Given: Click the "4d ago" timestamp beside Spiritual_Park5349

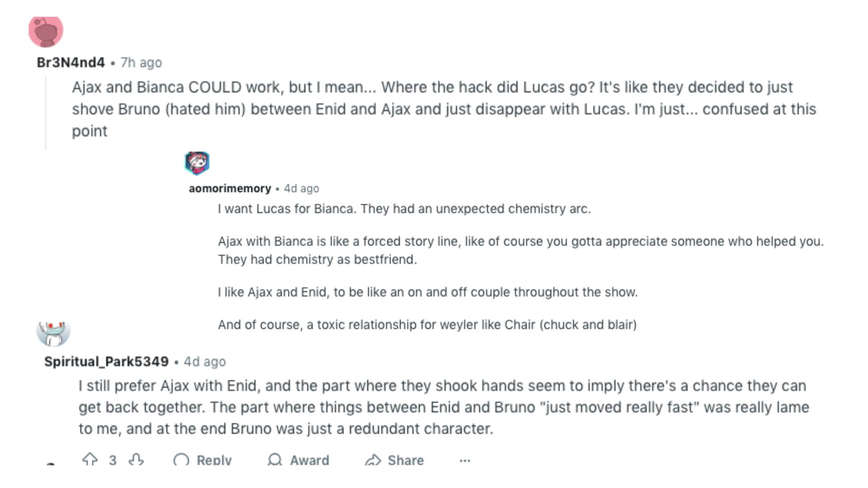Looking at the screenshot, I should (x=205, y=362).
